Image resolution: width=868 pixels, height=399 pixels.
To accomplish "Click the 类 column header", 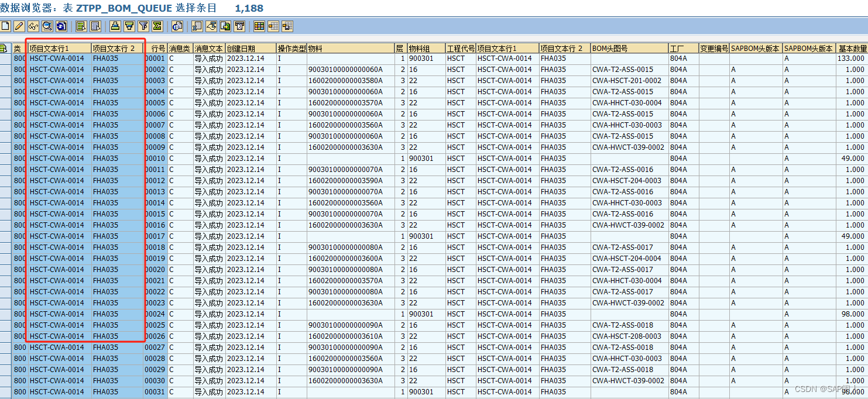I will click(x=19, y=48).
